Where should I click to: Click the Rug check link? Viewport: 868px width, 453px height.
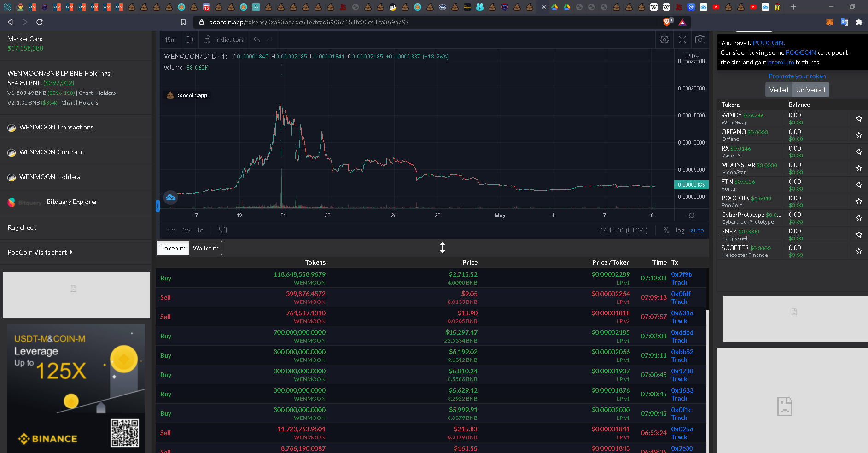pyautogui.click(x=22, y=227)
